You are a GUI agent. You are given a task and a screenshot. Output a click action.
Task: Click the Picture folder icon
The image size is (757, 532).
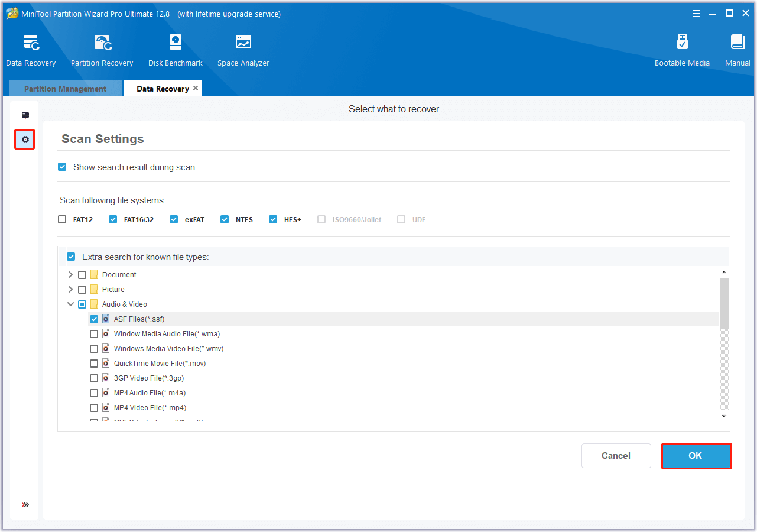94,289
